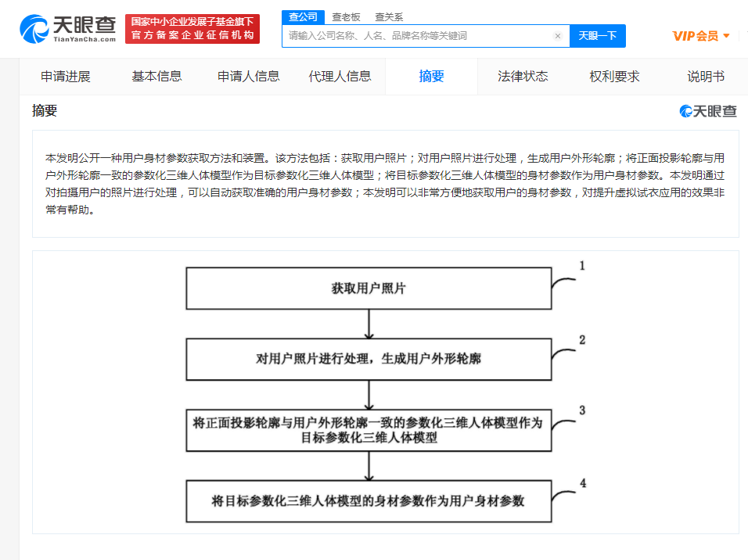
Task: Focus the company name search input field
Action: pyautogui.click(x=419, y=36)
